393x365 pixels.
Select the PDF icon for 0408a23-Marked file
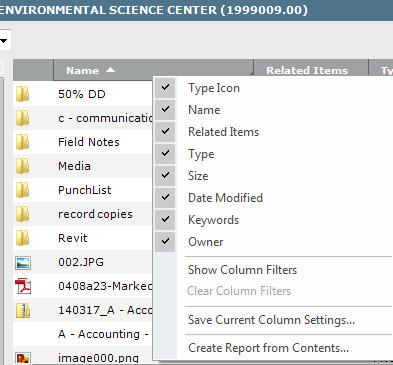(x=23, y=286)
